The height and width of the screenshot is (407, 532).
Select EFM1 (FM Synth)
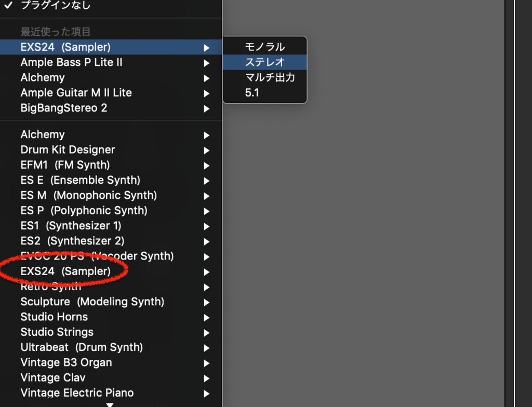[111, 165]
